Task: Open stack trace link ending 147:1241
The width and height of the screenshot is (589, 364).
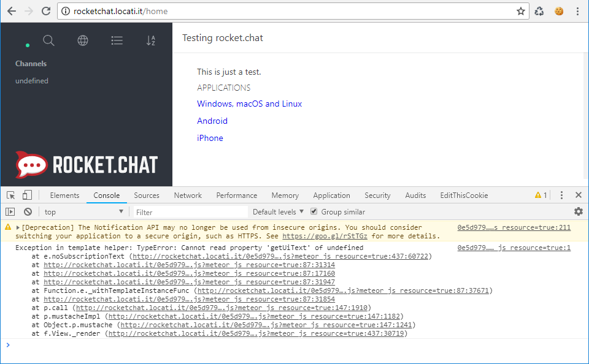Action: pyautogui.click(x=266, y=325)
